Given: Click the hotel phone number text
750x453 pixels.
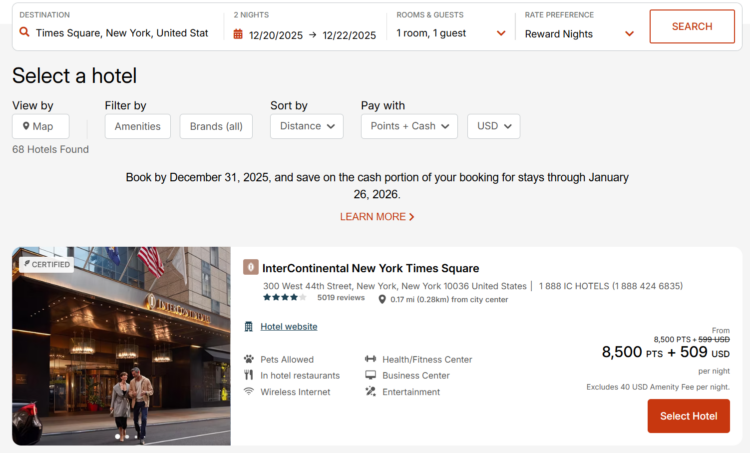Looking at the screenshot, I should pyautogui.click(x=611, y=286).
